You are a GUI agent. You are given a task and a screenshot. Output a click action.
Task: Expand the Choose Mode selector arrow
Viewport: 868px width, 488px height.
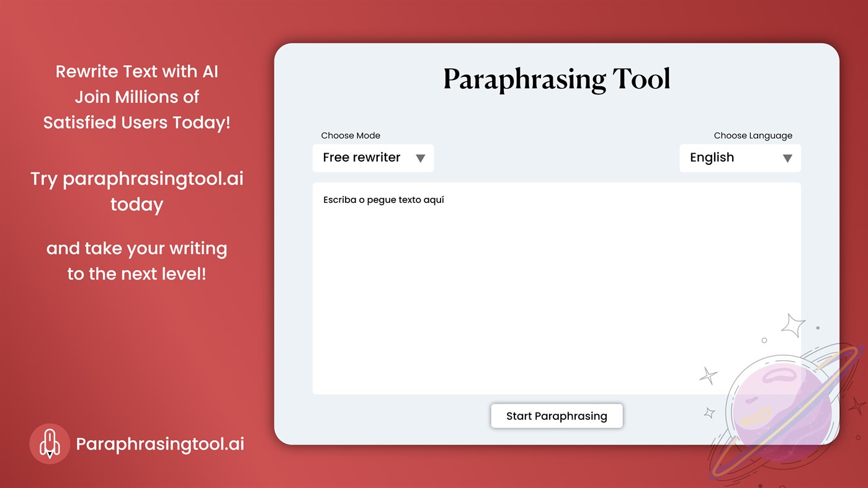coord(421,158)
